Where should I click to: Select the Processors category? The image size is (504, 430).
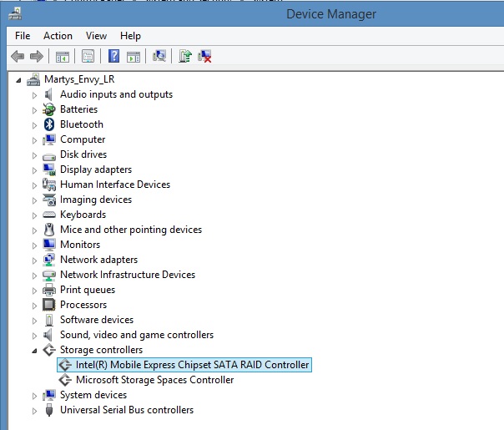[x=83, y=305]
